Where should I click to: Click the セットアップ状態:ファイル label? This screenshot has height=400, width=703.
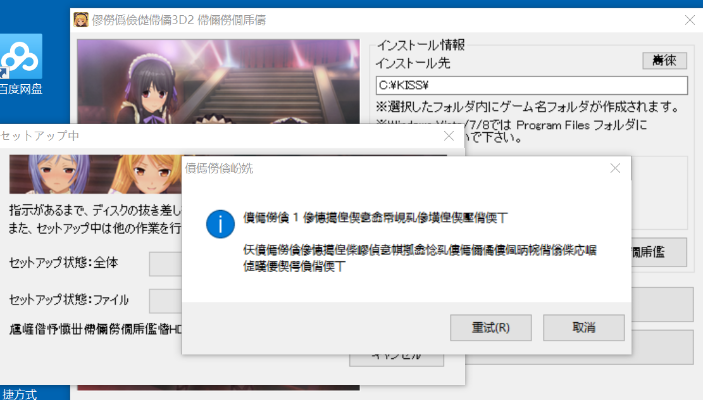(x=69, y=300)
